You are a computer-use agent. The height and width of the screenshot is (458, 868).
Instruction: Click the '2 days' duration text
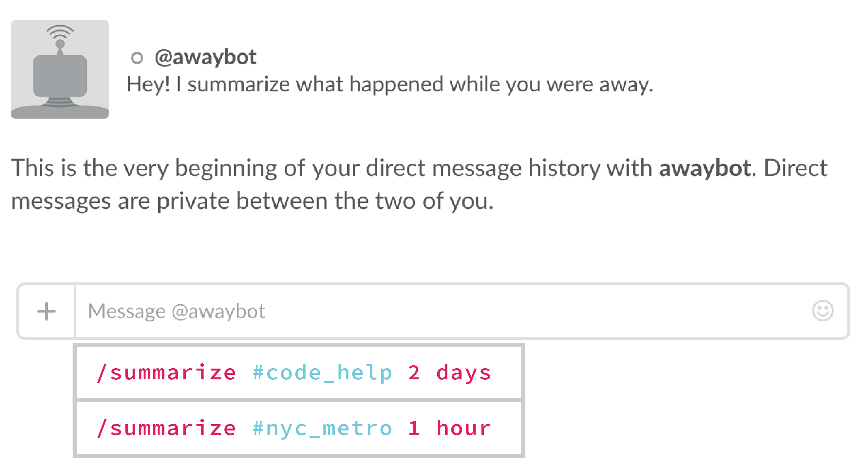click(x=449, y=373)
